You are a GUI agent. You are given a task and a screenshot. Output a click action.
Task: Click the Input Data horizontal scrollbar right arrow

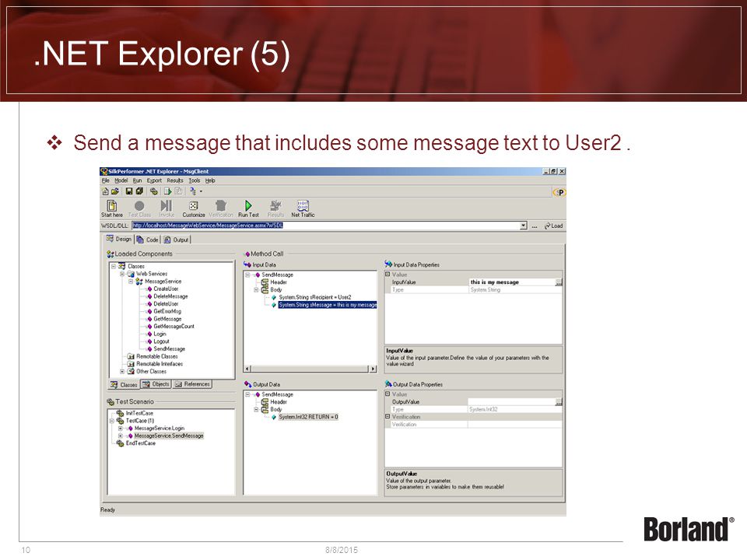[373, 369]
